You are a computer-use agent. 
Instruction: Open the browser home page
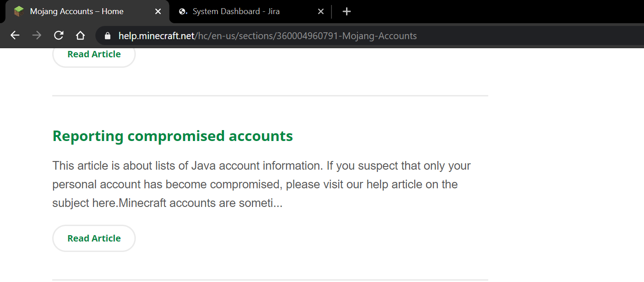(80, 35)
